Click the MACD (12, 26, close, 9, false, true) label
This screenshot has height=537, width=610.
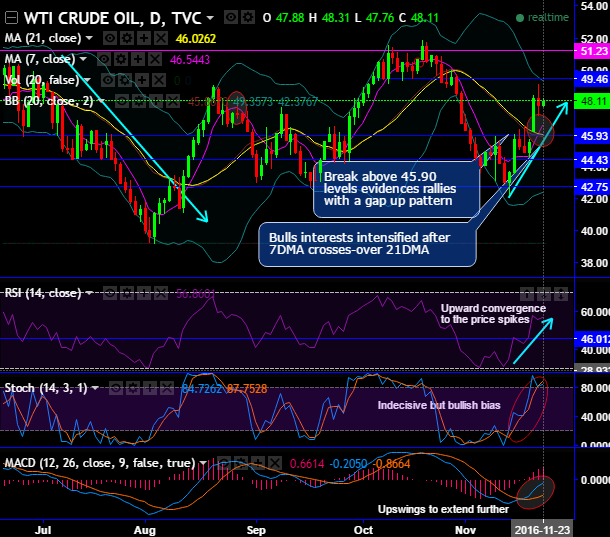pyautogui.click(x=100, y=463)
